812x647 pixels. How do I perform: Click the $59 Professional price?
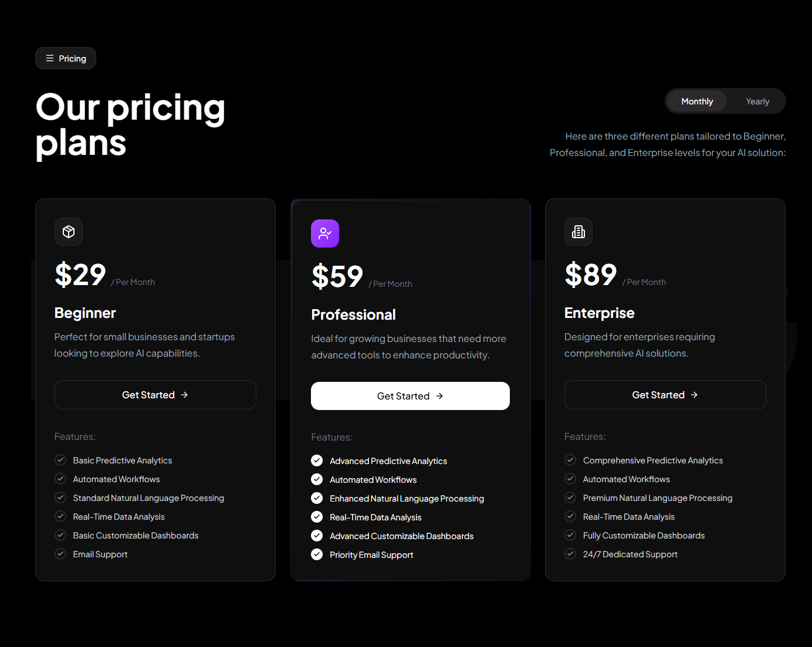(337, 276)
